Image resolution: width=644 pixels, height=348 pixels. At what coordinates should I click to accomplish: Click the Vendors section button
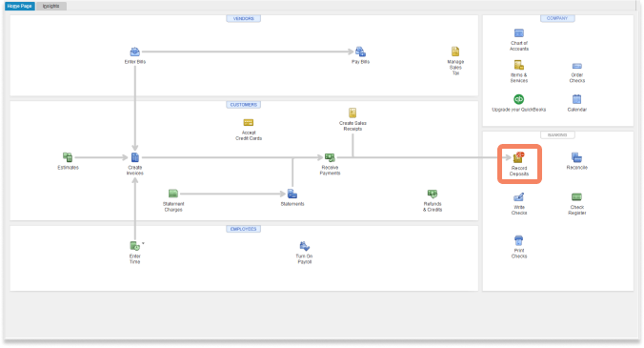pos(244,18)
